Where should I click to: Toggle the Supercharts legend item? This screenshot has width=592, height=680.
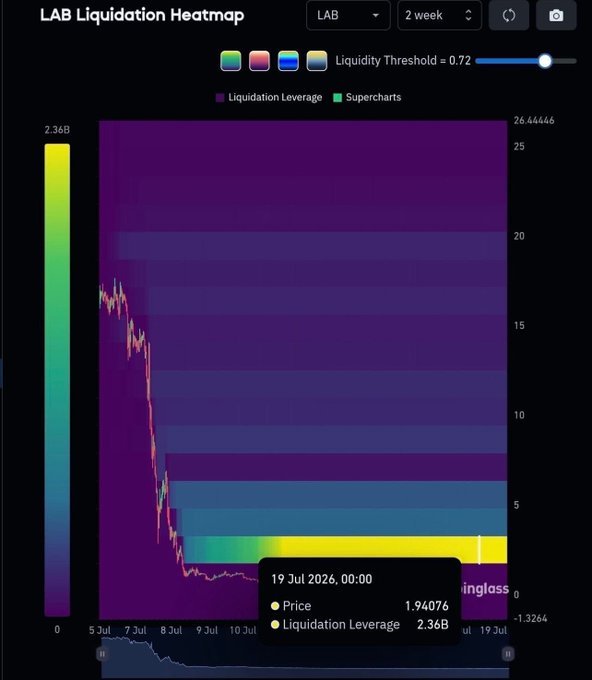click(367, 97)
